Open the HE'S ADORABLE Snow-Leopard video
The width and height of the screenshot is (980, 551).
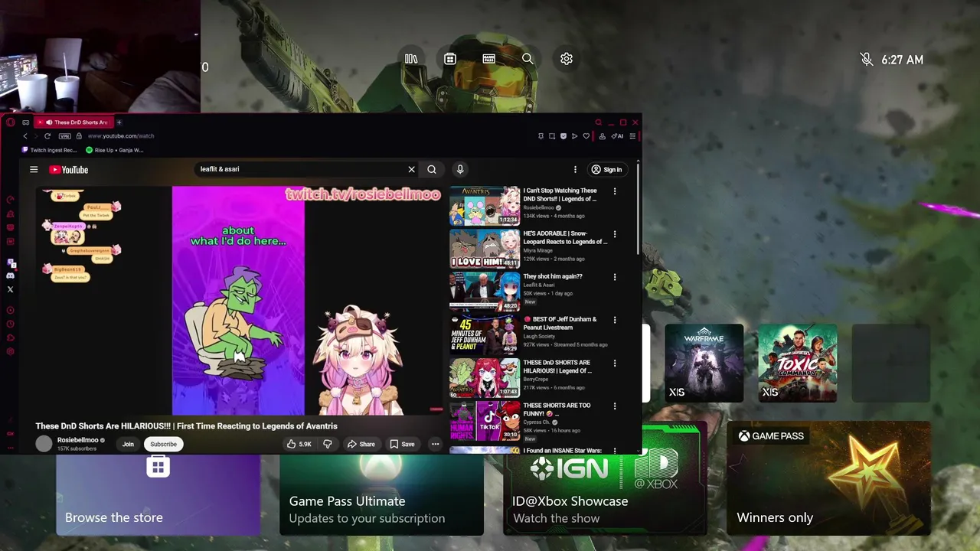(485, 249)
